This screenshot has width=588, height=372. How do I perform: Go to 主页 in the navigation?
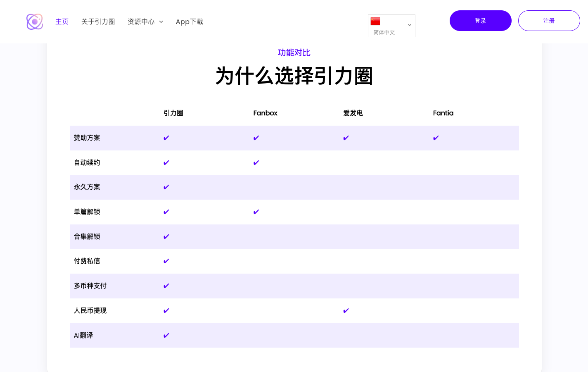[62, 21]
